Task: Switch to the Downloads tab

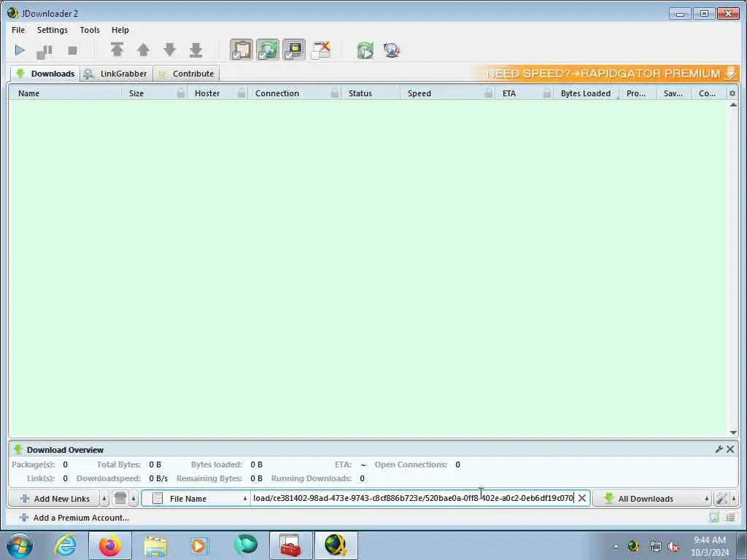Action: pyautogui.click(x=45, y=74)
